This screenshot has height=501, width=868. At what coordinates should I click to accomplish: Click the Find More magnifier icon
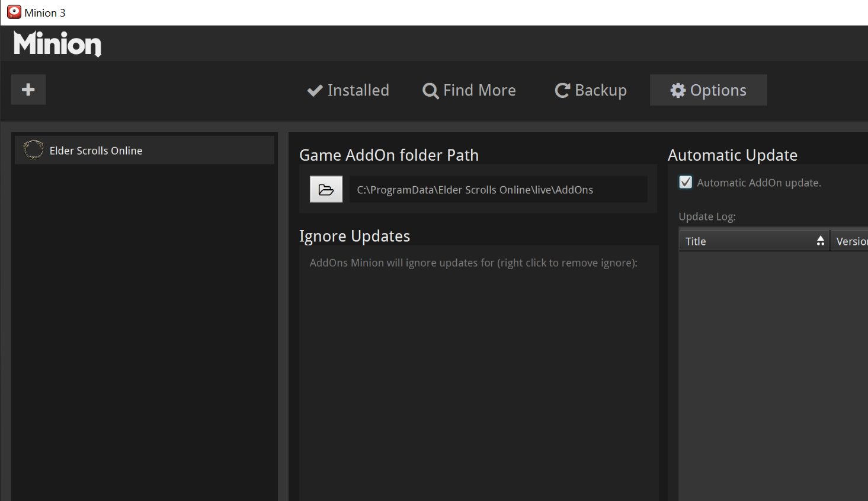tap(431, 91)
